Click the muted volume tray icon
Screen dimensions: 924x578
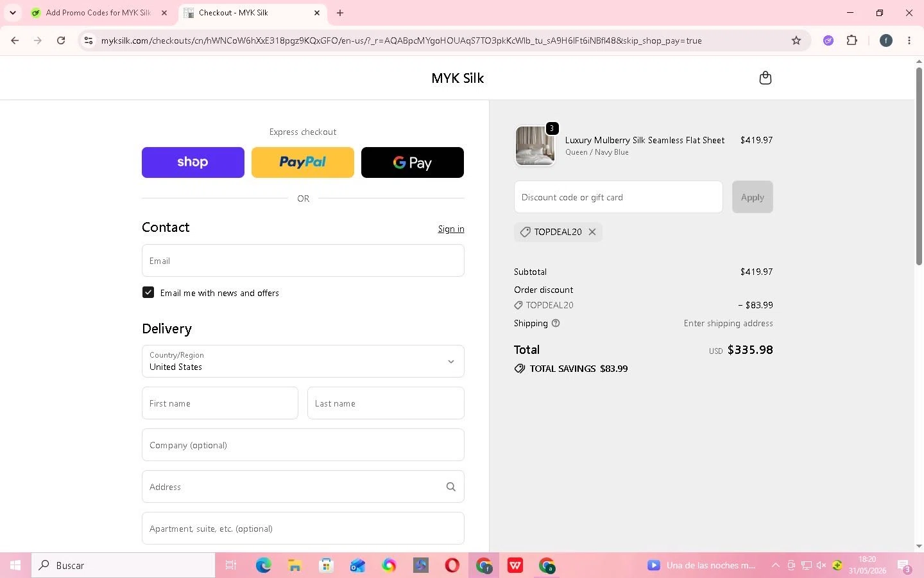click(821, 565)
